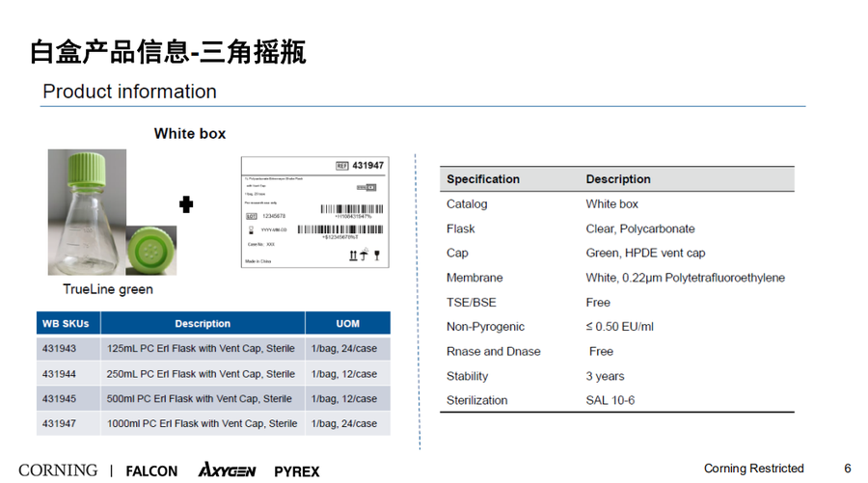868x483 pixels.
Task: Select 'Clear, Polycarbonate' value
Action: (640, 228)
